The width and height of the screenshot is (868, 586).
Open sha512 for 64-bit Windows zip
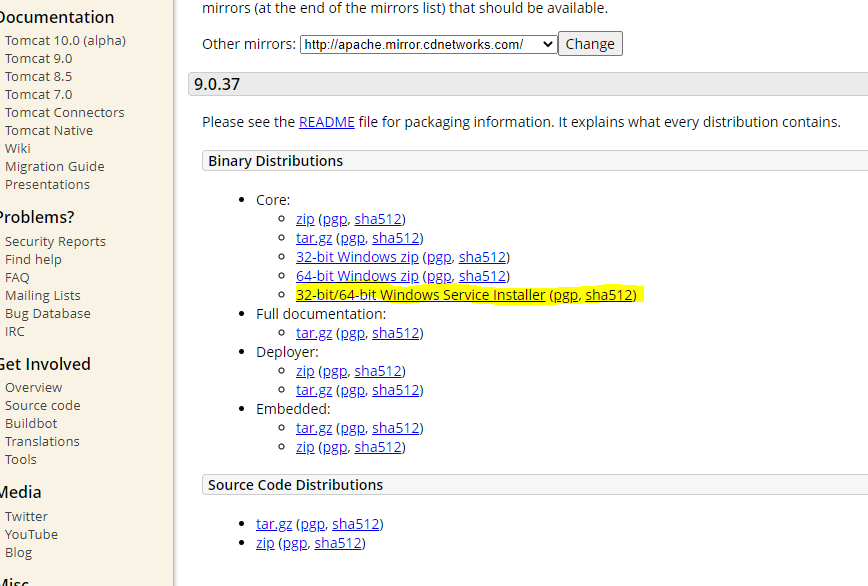click(x=483, y=276)
